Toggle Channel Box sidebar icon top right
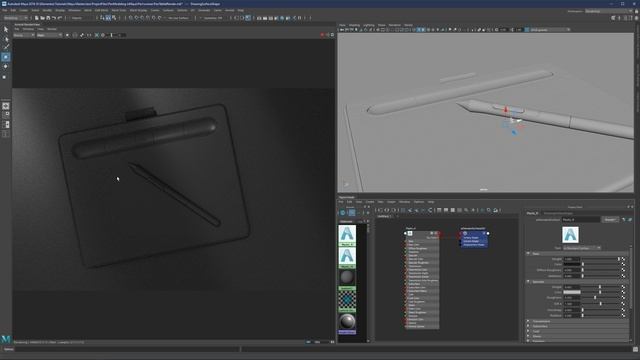 pos(636,18)
